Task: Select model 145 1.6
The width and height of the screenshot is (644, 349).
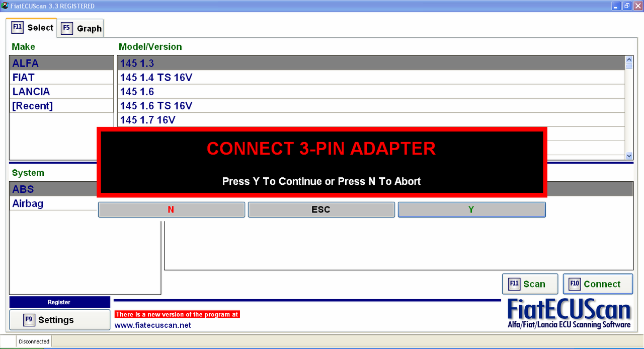Action: [371, 91]
